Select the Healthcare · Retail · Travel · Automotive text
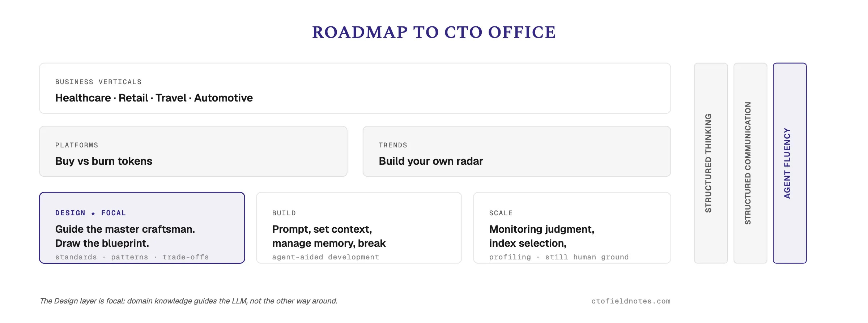This screenshot has width=868, height=323. point(154,98)
